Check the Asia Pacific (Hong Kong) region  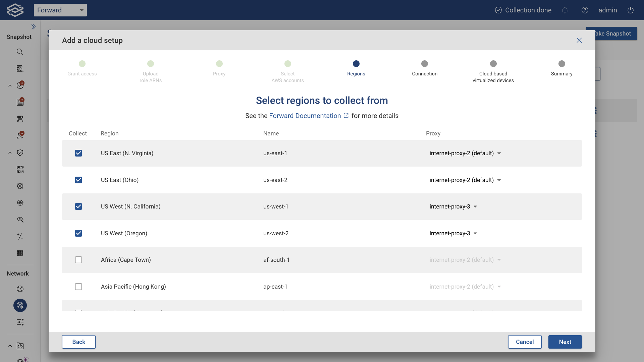pyautogui.click(x=78, y=287)
